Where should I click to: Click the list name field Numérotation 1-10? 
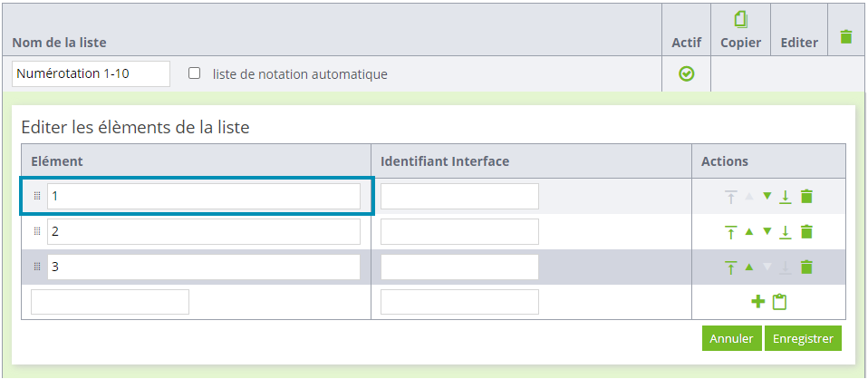point(91,73)
